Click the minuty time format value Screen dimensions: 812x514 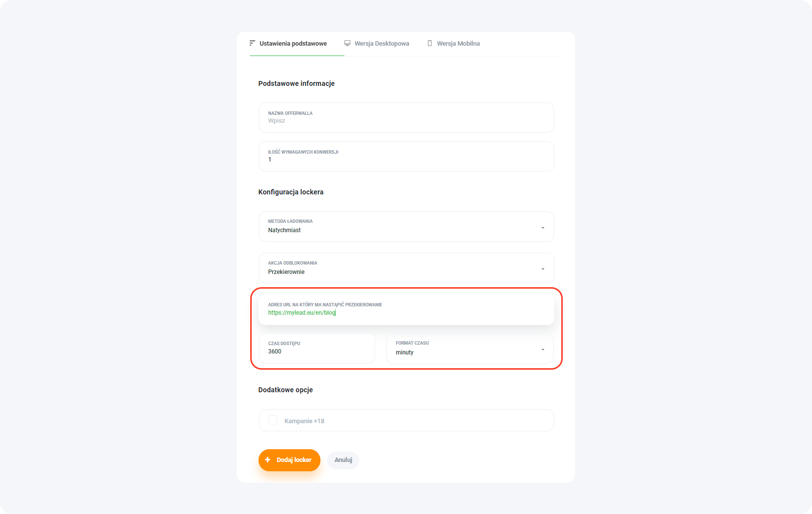[405, 352]
